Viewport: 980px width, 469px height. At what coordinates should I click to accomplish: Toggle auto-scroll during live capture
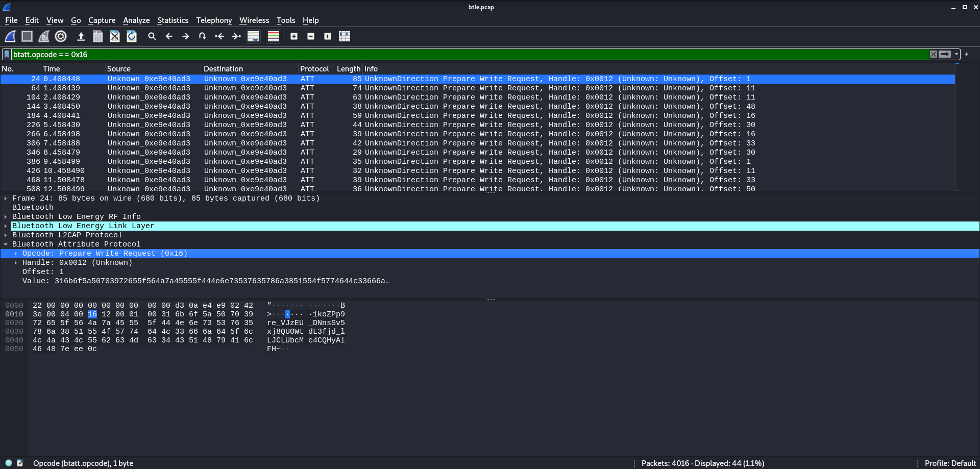pyautogui.click(x=253, y=36)
